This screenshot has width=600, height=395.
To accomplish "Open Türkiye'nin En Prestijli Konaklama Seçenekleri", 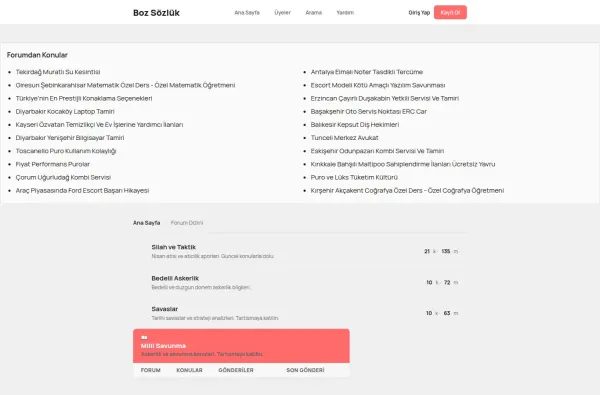I will point(84,98).
